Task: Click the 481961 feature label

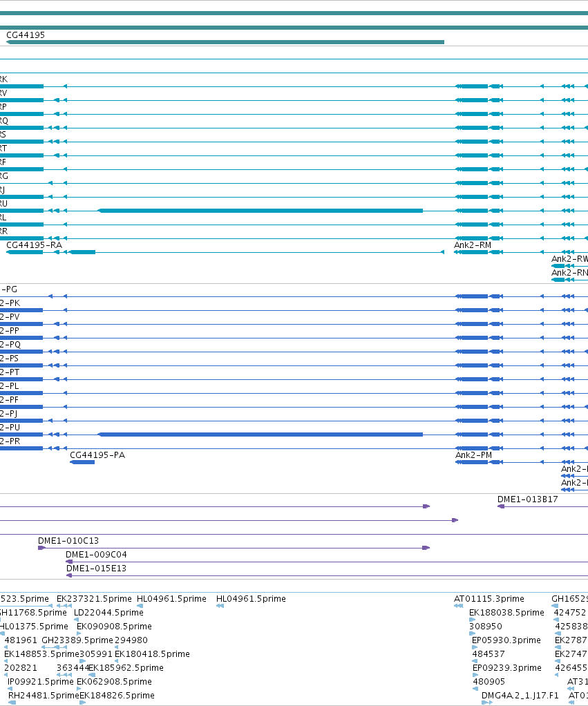Action: [x=21, y=640]
